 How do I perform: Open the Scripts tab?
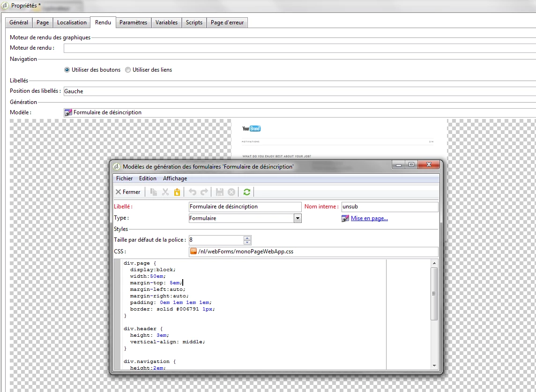coord(194,22)
